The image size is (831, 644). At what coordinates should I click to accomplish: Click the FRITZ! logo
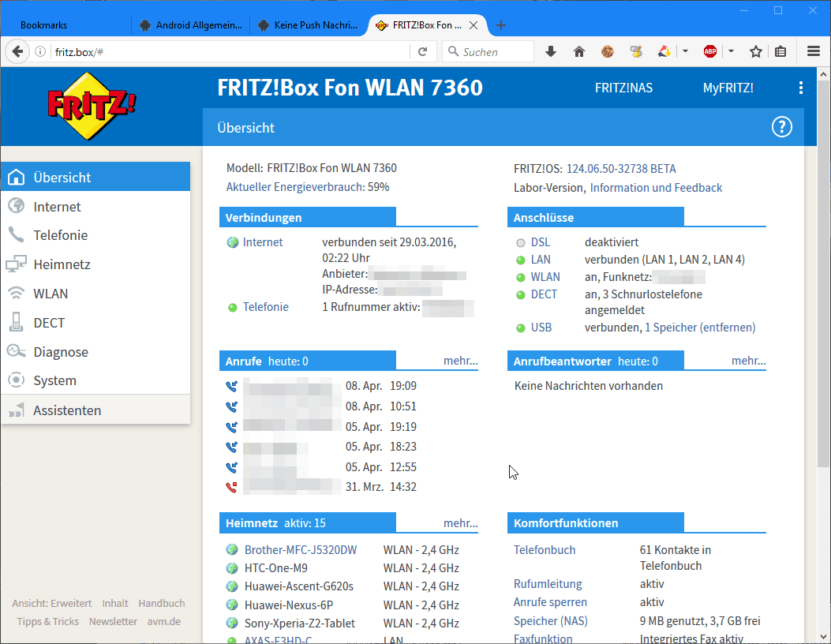pyautogui.click(x=92, y=106)
